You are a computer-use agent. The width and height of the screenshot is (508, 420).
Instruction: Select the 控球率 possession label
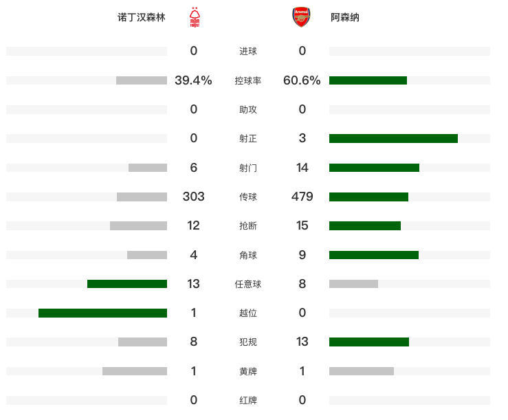pyautogui.click(x=248, y=80)
